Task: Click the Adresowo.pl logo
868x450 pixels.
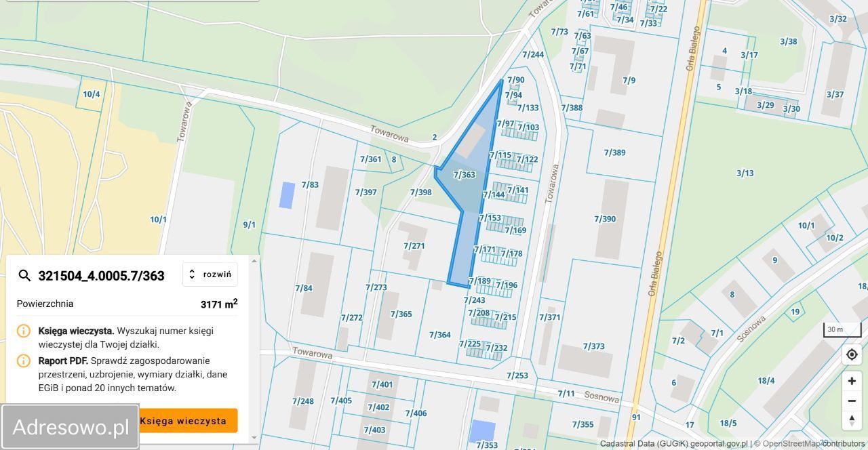Action: pos(71,427)
